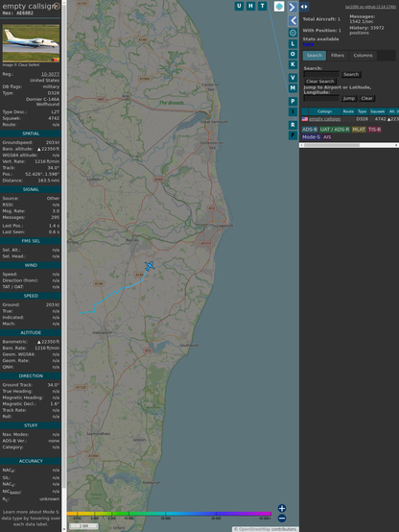
Task: Toggle the L labels button
Action: [x=293, y=44]
